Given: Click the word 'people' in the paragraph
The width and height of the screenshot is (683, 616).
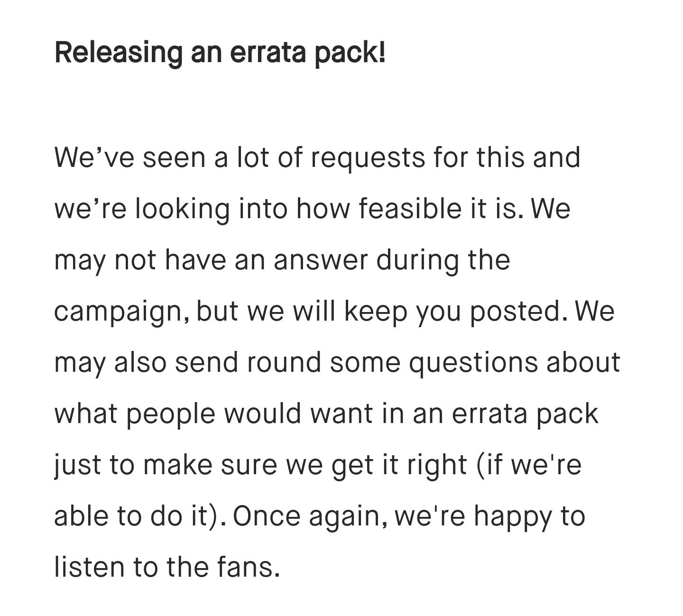Looking at the screenshot, I should point(171,414).
